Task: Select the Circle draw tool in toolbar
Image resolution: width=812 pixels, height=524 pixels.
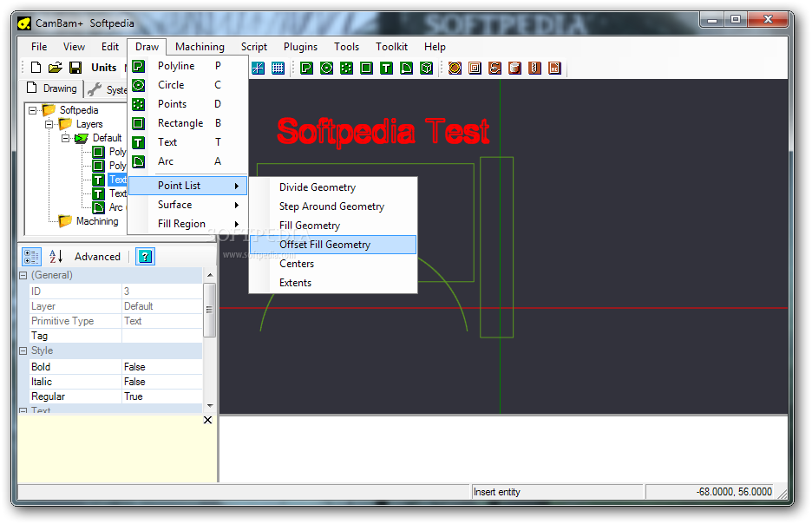Action: [x=326, y=68]
